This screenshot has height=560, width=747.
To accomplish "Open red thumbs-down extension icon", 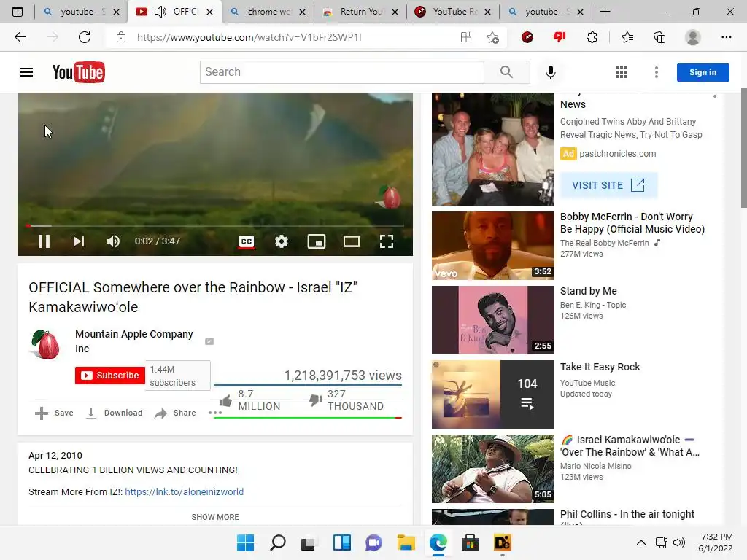I will pos(560,37).
